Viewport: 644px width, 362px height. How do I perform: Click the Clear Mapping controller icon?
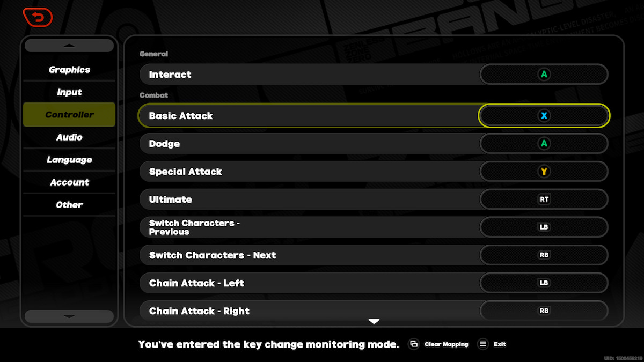(413, 344)
